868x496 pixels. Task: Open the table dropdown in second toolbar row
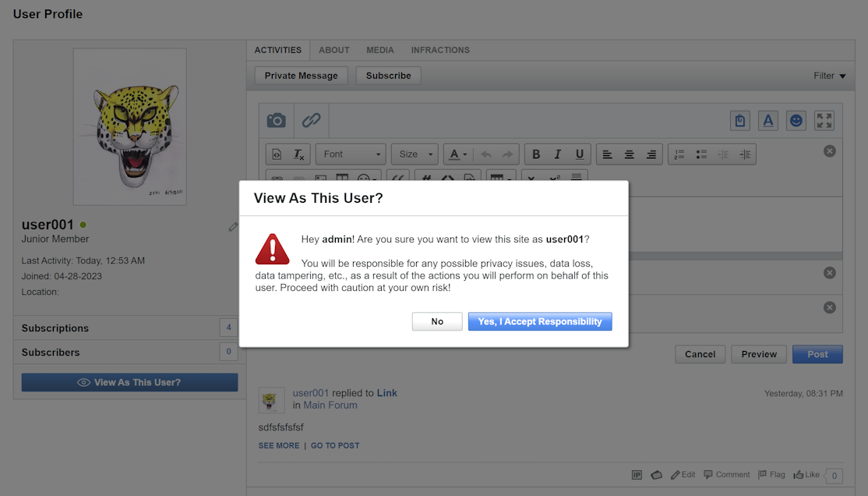[x=501, y=177]
